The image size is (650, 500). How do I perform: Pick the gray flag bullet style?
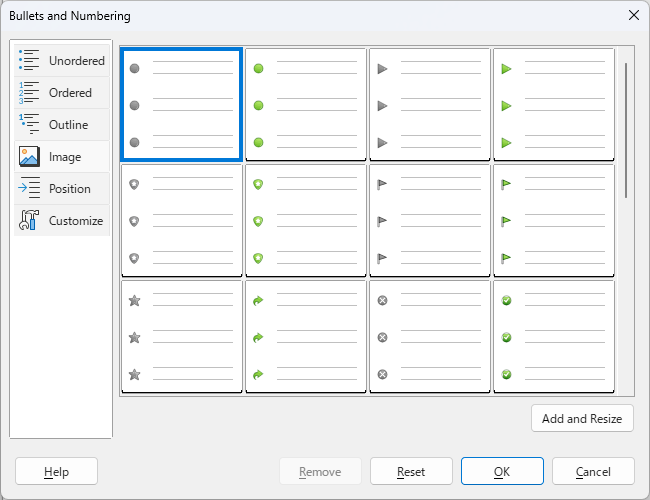tap(429, 220)
